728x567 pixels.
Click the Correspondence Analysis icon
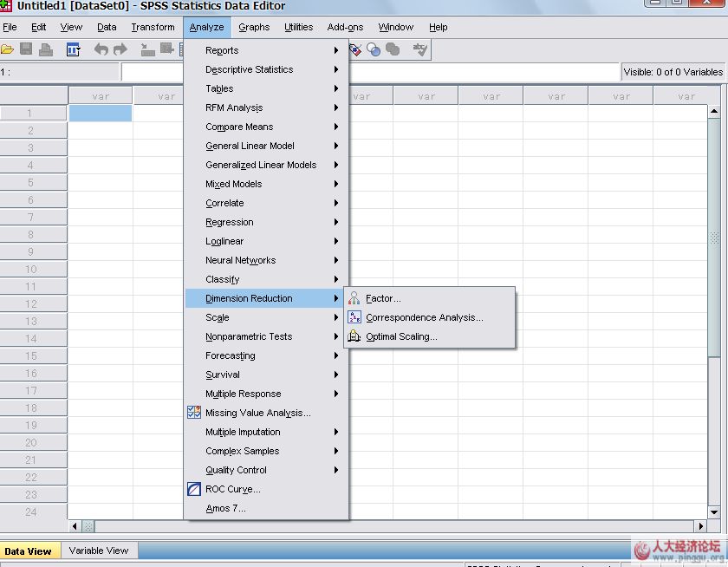tap(354, 317)
